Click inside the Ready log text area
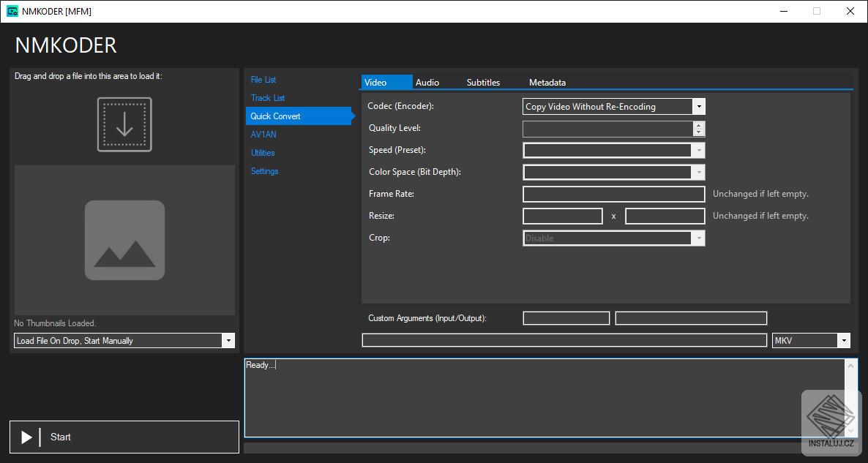 (x=545, y=398)
